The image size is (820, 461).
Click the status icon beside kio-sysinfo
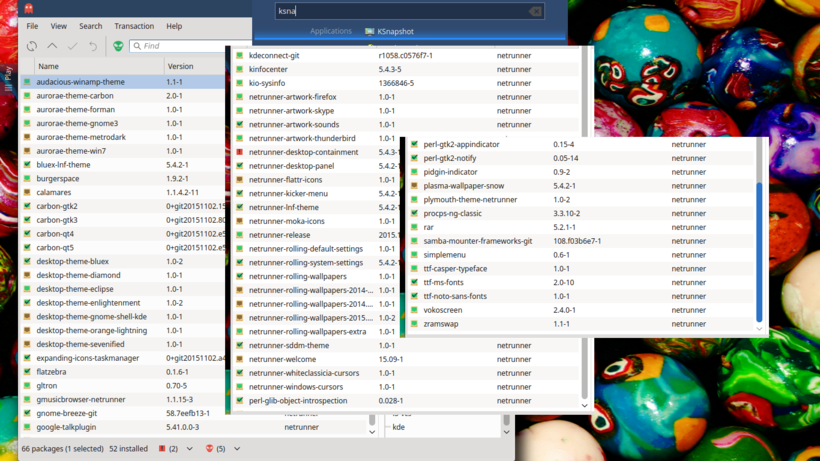(x=240, y=83)
